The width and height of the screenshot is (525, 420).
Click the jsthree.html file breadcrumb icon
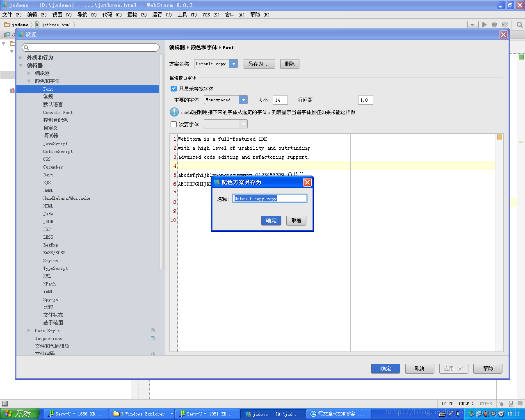coord(37,25)
